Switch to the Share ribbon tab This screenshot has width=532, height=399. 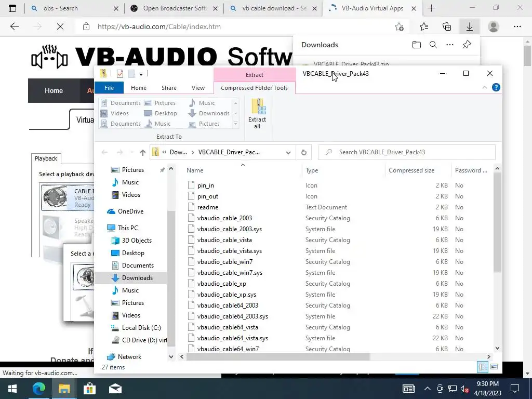tap(169, 87)
